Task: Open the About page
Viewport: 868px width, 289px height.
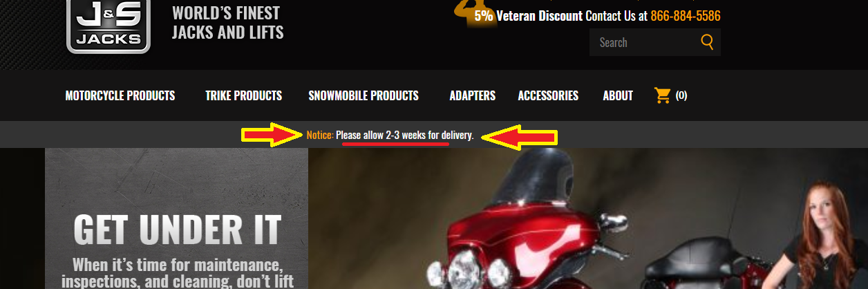Action: pyautogui.click(x=618, y=95)
